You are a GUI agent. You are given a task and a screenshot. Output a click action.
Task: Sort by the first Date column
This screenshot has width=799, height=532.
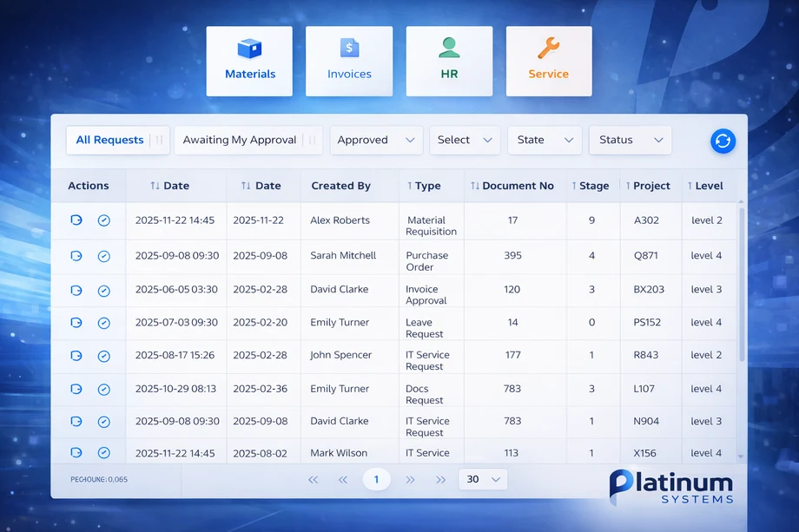pos(169,186)
